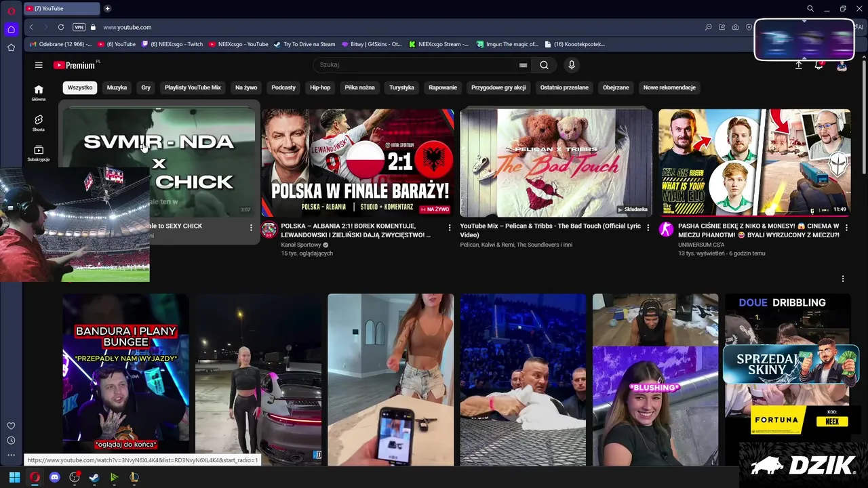Screen dimensions: 868x488
Task: Open Opera sidebar bookmarks star icon
Action: tap(11, 47)
